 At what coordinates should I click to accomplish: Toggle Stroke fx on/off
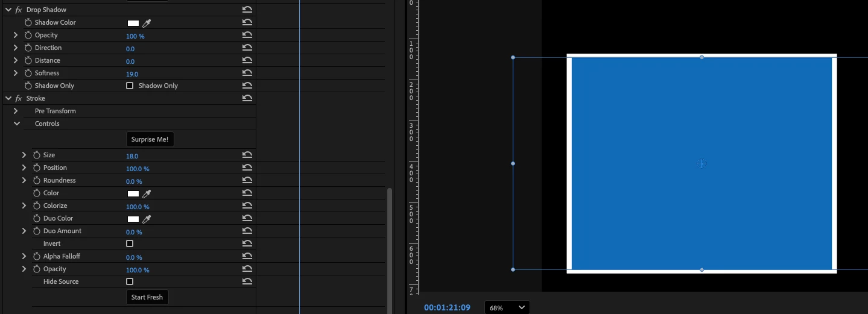tap(18, 98)
